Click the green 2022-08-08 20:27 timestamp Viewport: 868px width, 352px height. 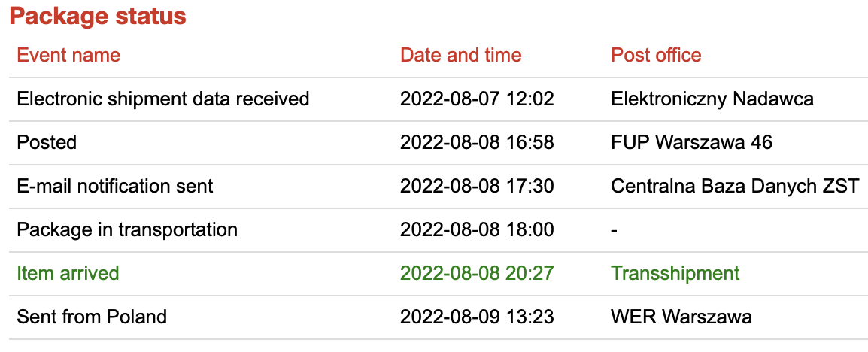coord(477,273)
